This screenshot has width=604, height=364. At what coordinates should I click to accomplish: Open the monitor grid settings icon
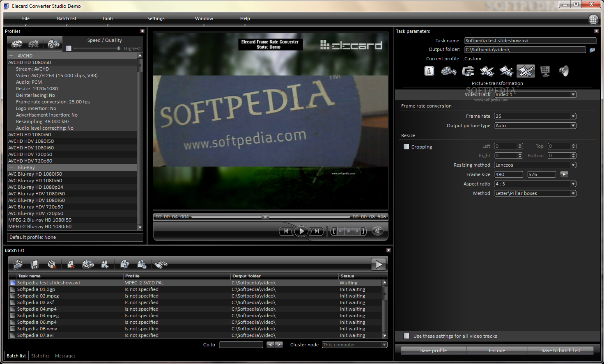545,71
